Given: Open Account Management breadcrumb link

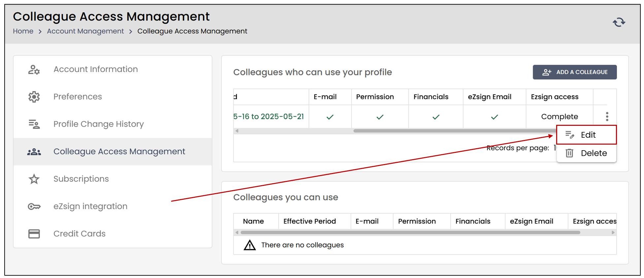Looking at the screenshot, I should pyautogui.click(x=85, y=31).
